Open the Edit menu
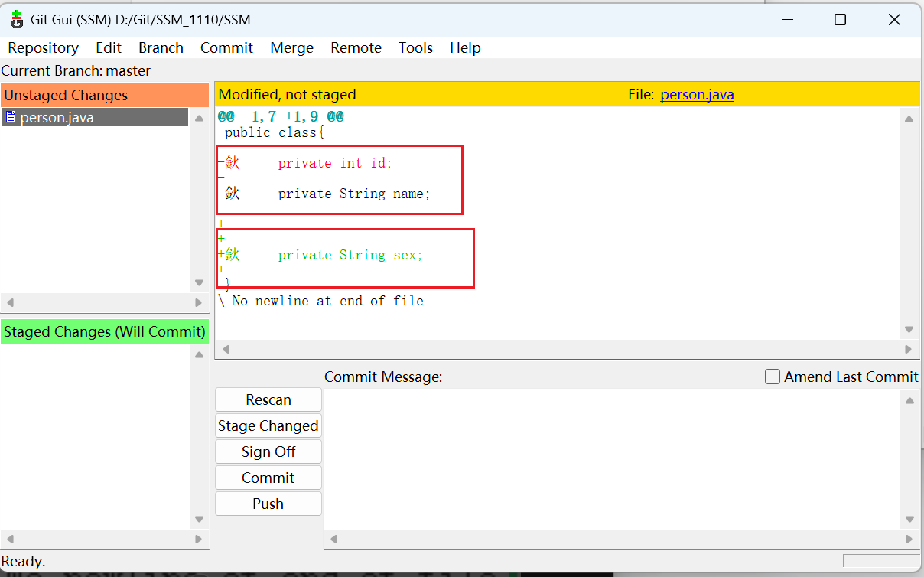 tap(108, 47)
